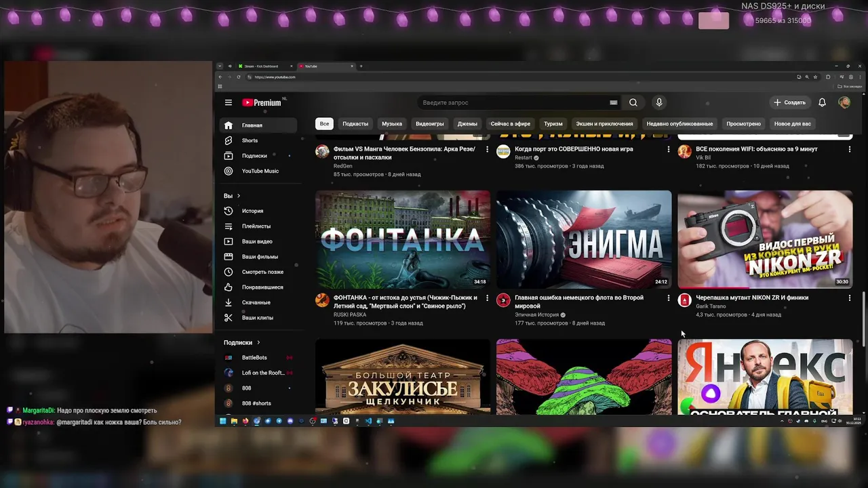Select the Подкасты filter chip
Screen dimensions: 868x488
tap(355, 123)
